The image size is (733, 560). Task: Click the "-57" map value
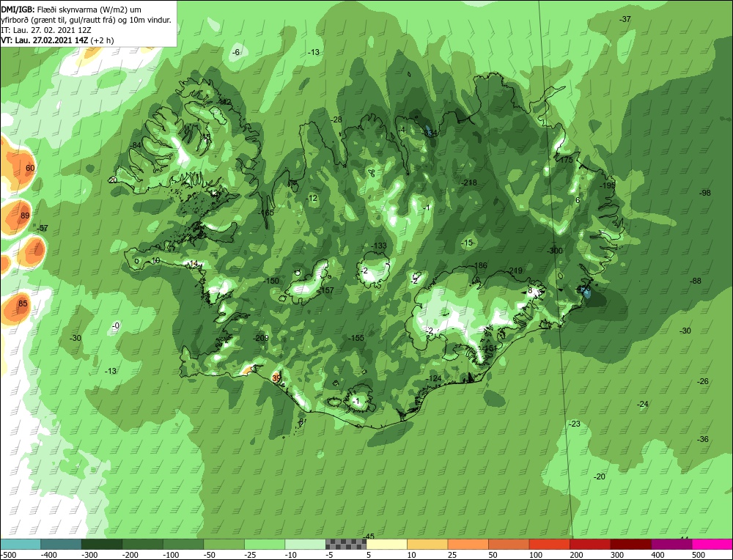(x=43, y=228)
